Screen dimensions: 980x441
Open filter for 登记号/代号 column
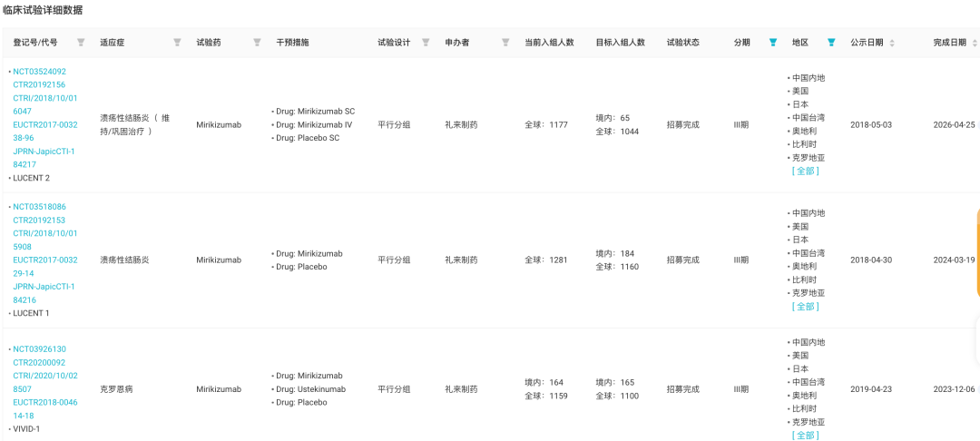coord(81,43)
